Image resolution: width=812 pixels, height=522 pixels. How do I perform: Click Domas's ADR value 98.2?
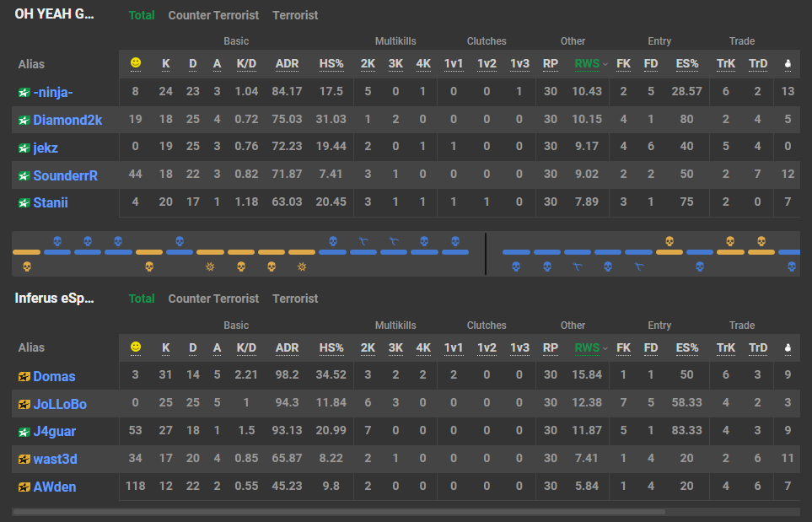click(287, 375)
